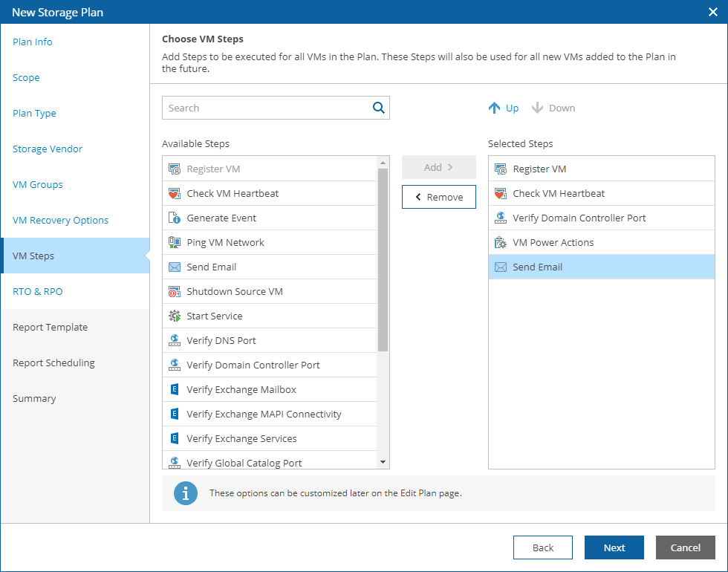Click the info icon in the notice bar

[186, 493]
